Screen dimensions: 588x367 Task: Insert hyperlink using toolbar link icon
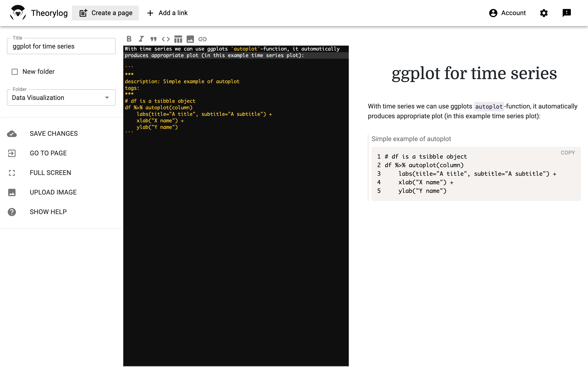click(x=202, y=39)
